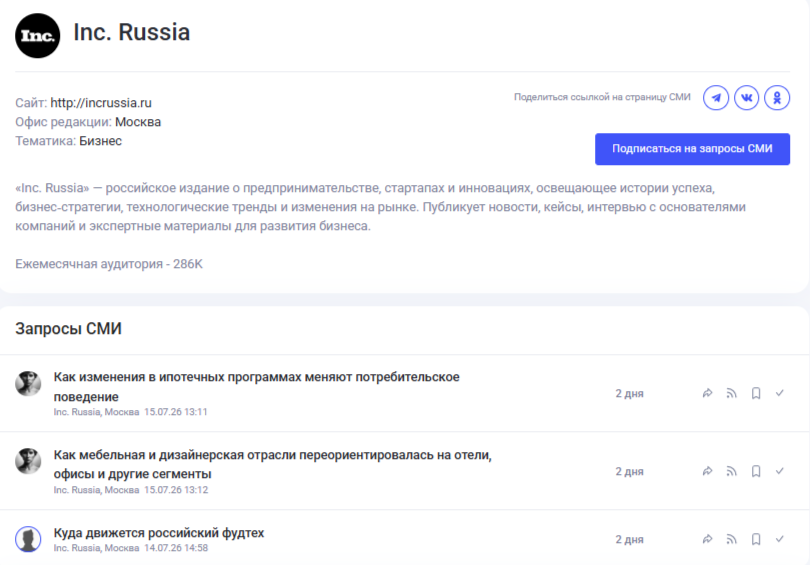Click author avatar of фудтех request
This screenshot has width=810, height=565.
pyautogui.click(x=28, y=539)
